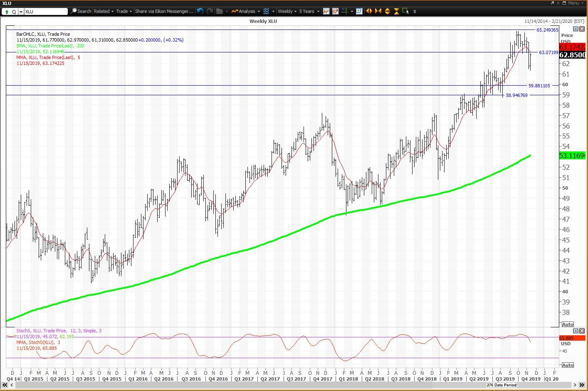Image resolution: width=588 pixels, height=391 pixels.
Task: Select the add new chart pane icon
Action: click(x=359, y=11)
